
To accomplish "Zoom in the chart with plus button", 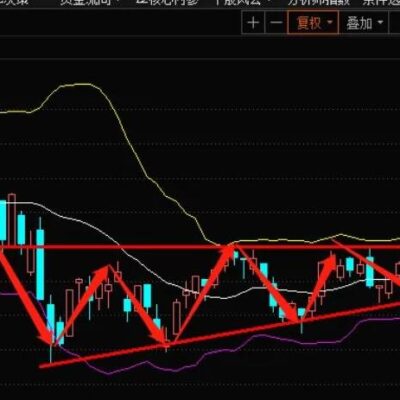I will pyautogui.click(x=253, y=23).
